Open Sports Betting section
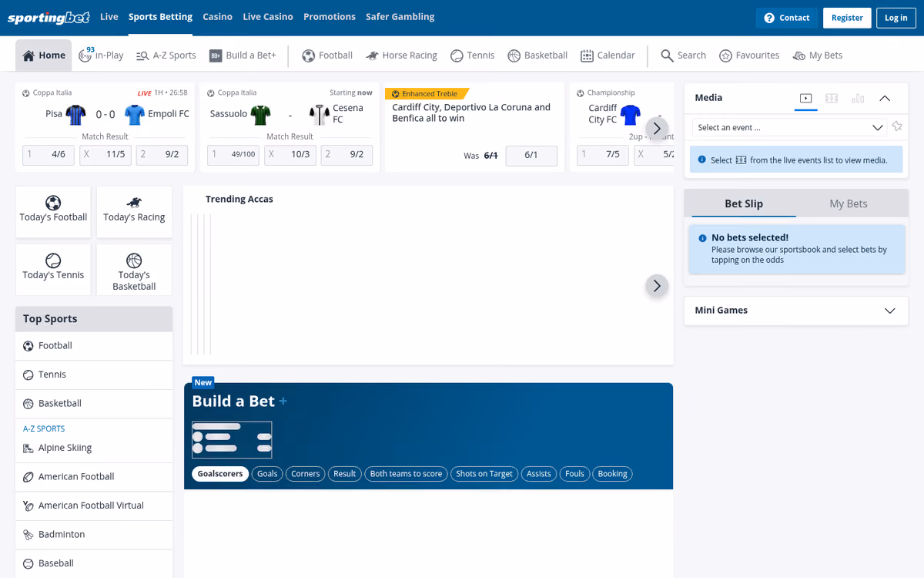924x578 pixels. [160, 17]
